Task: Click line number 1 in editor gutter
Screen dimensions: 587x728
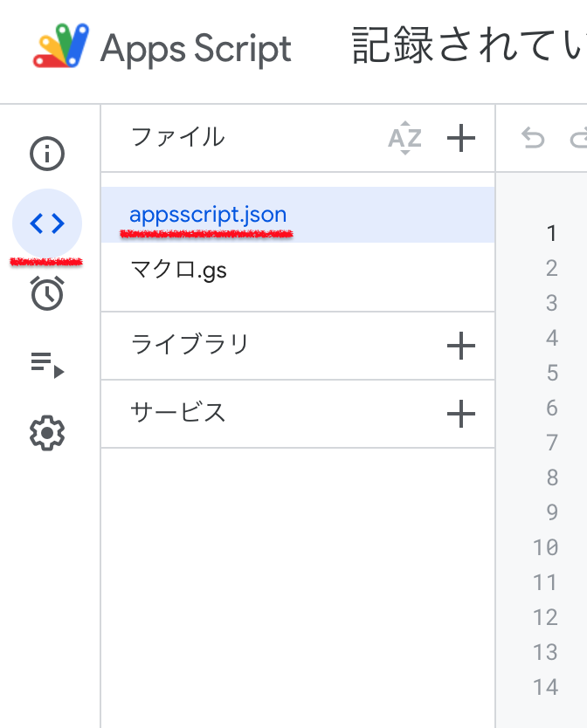Action: 551,233
